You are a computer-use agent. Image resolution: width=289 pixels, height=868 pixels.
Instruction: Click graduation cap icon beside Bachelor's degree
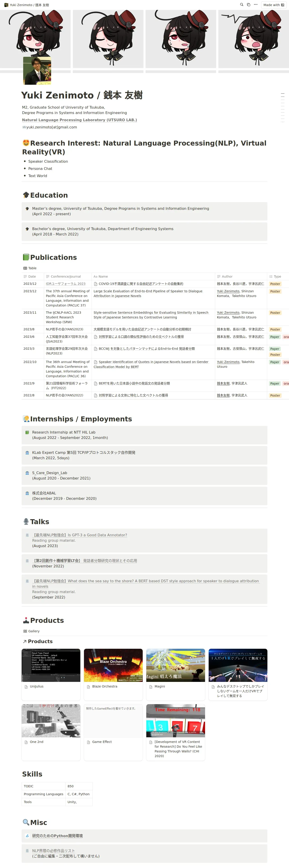(27, 229)
